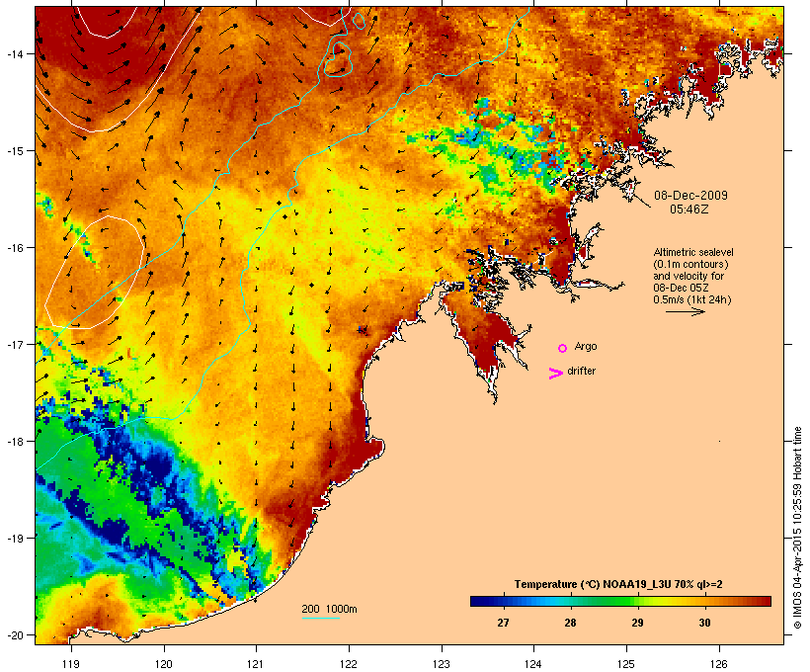Click the '08-Dec-2009' date label
Image resolution: width=810 pixels, height=672 pixels.
[690, 196]
